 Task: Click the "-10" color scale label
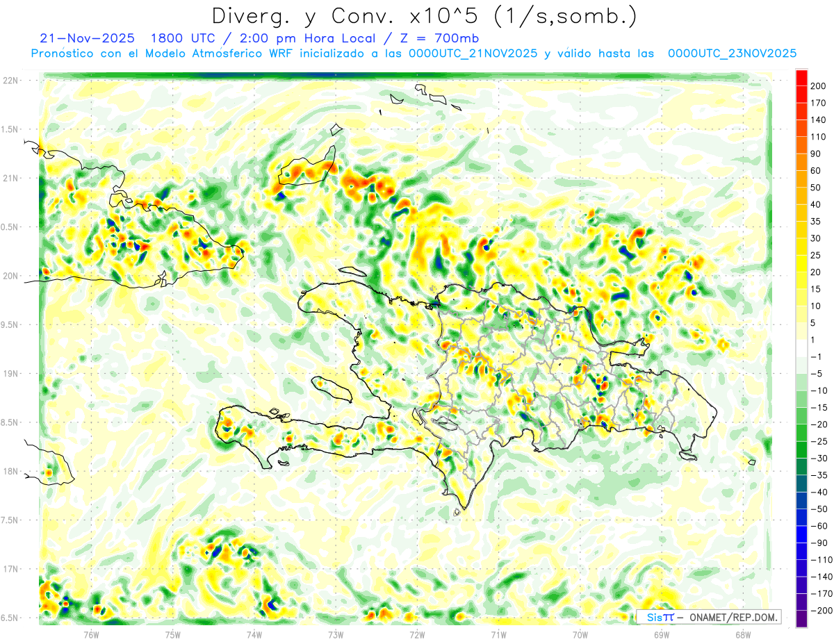click(x=819, y=390)
